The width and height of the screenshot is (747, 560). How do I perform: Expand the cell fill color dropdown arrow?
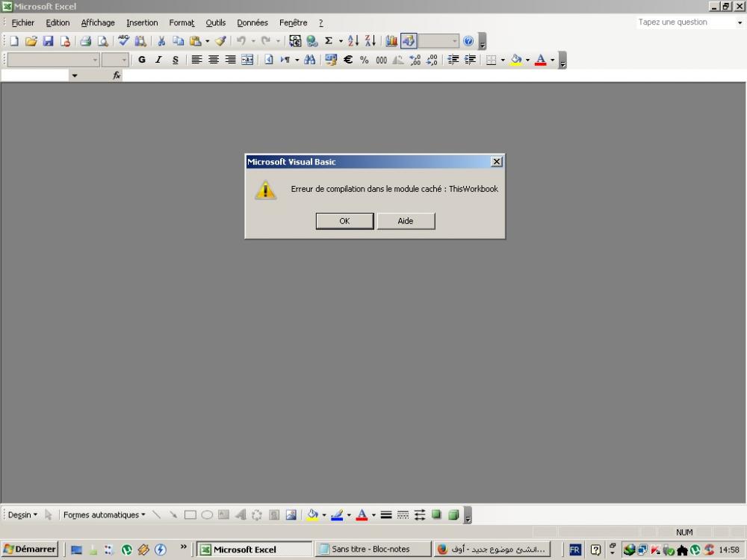point(527,60)
